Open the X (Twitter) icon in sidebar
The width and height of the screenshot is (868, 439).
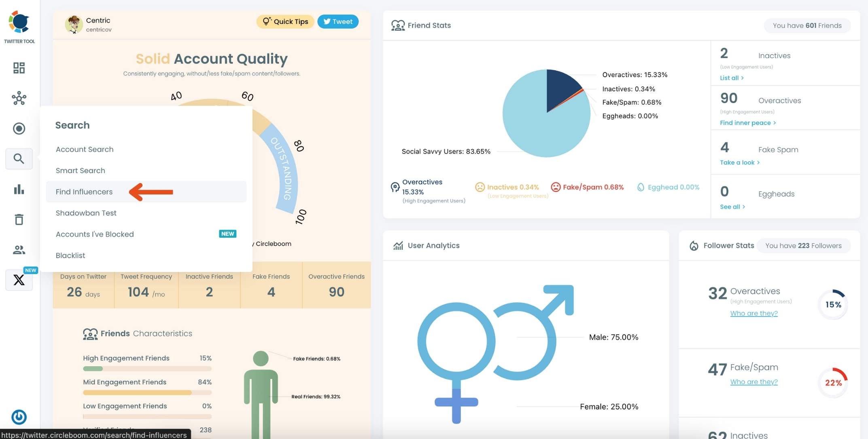click(x=19, y=279)
